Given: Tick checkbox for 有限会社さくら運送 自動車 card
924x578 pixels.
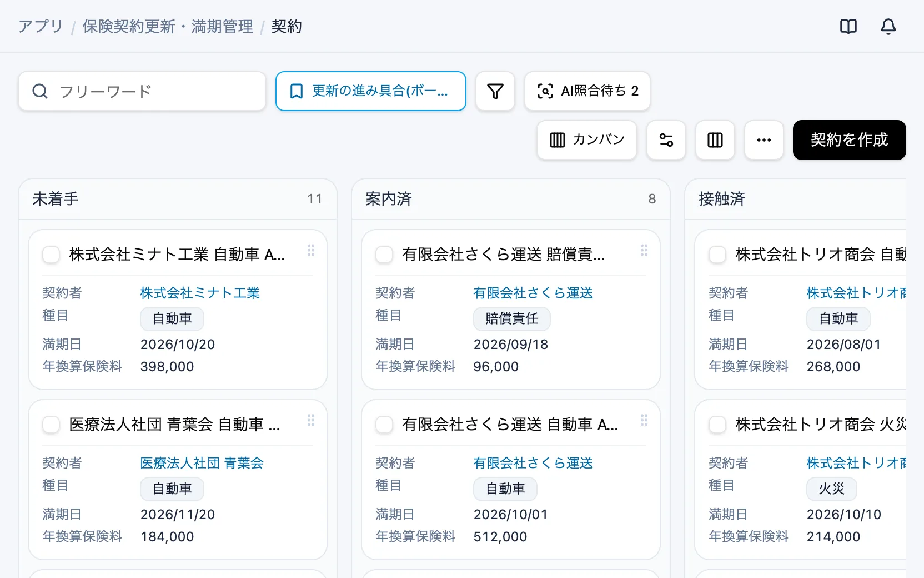Looking at the screenshot, I should pyautogui.click(x=384, y=425).
